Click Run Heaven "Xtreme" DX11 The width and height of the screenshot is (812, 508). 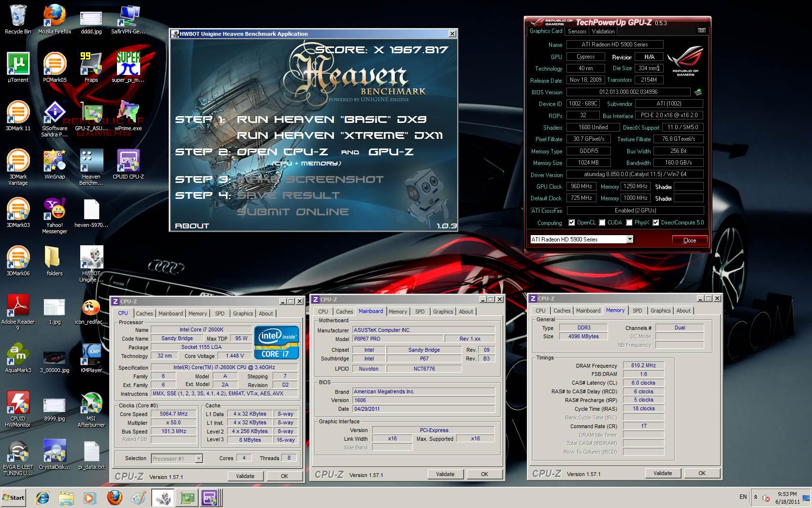(x=339, y=135)
